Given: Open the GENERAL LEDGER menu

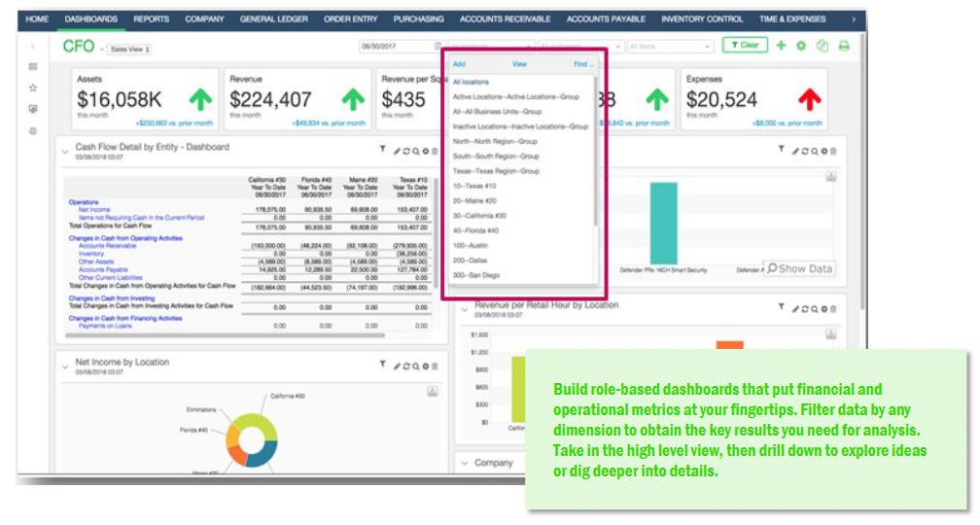Looking at the screenshot, I should 274,19.
